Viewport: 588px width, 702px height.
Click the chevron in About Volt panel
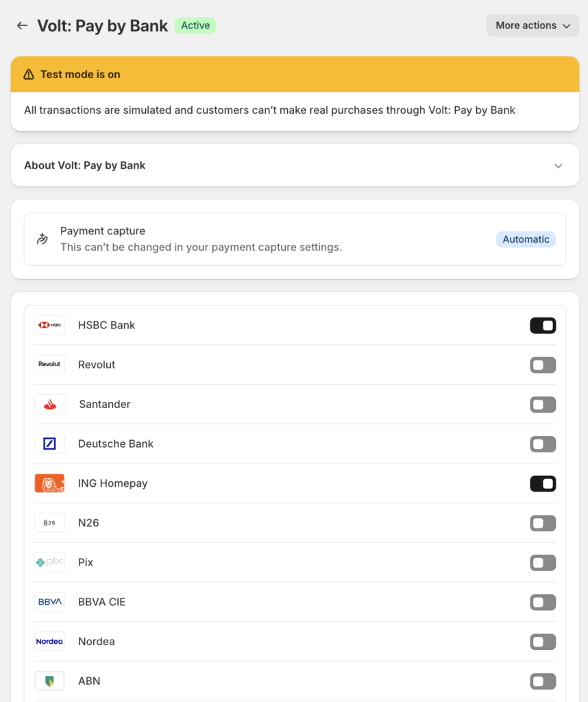558,166
